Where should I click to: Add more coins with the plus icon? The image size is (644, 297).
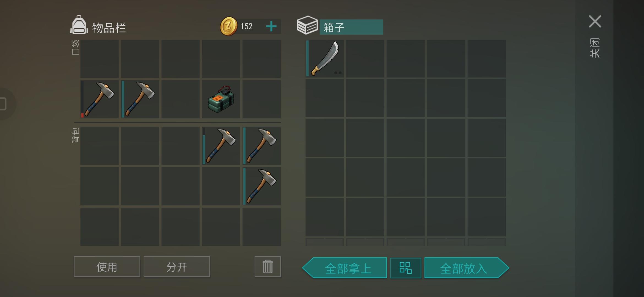pyautogui.click(x=271, y=26)
